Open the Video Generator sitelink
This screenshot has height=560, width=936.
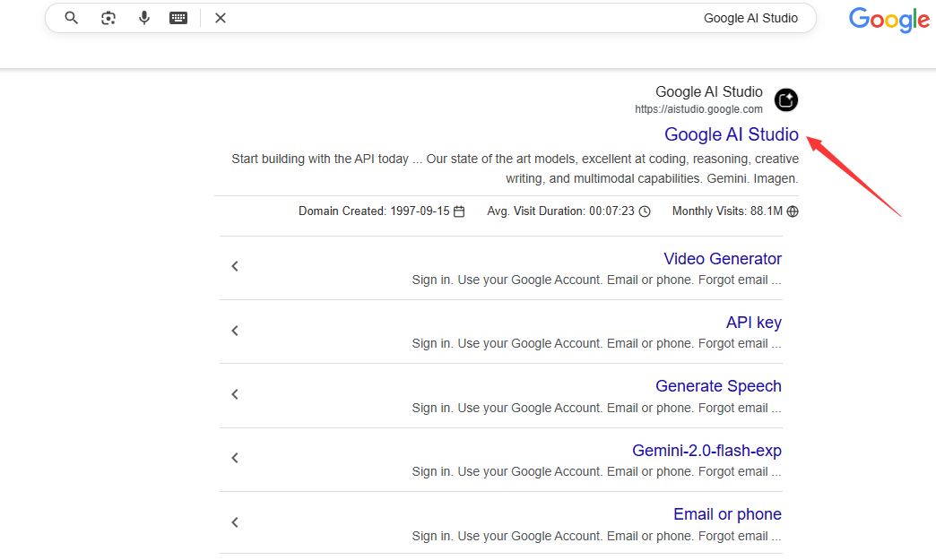point(723,259)
